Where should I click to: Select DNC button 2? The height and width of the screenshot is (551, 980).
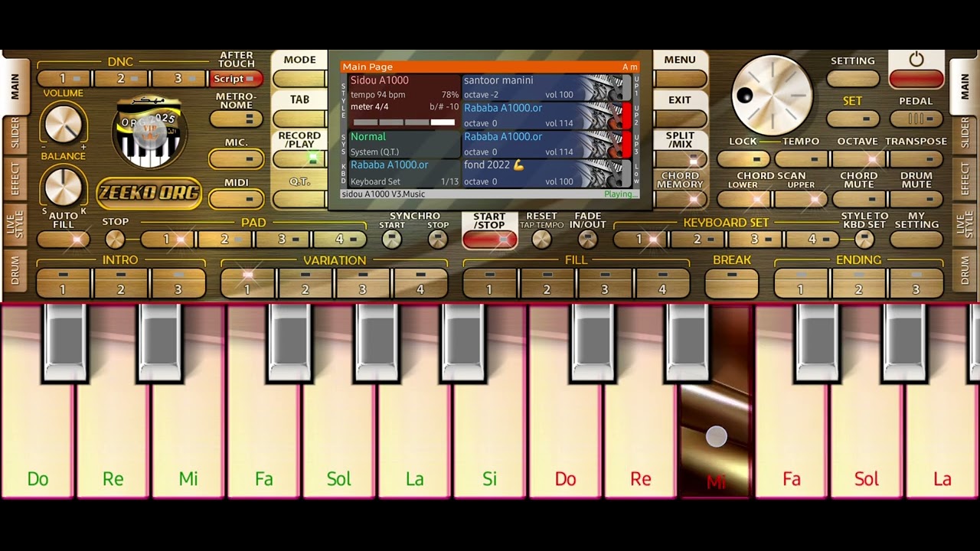tap(121, 79)
